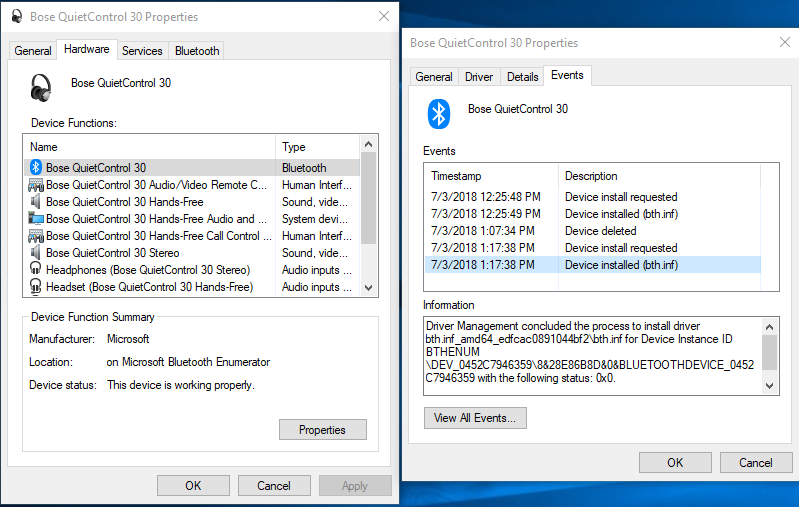Click the icon of Audio/Video Remote Control row
Viewport: 799px width, 507px height.
(36, 185)
